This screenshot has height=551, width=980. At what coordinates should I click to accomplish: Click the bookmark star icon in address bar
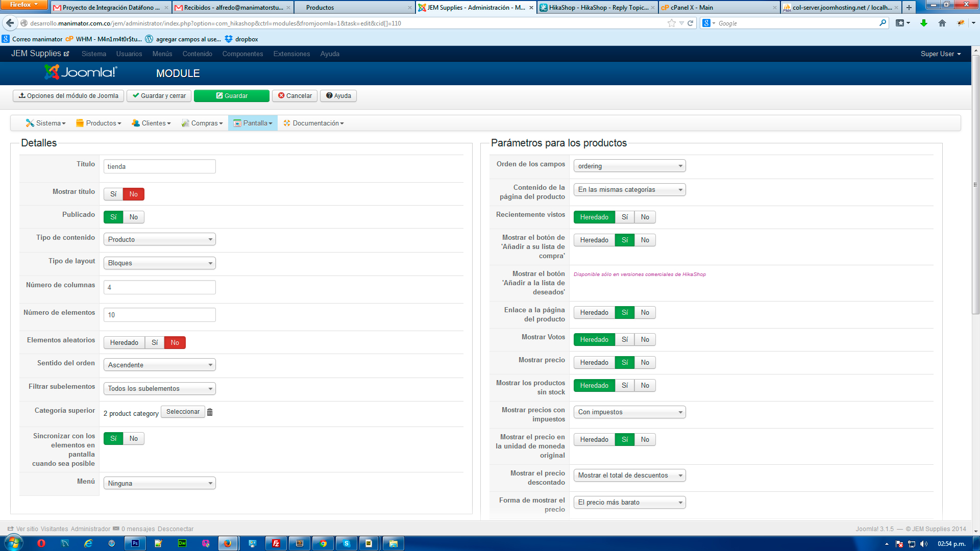coord(671,23)
